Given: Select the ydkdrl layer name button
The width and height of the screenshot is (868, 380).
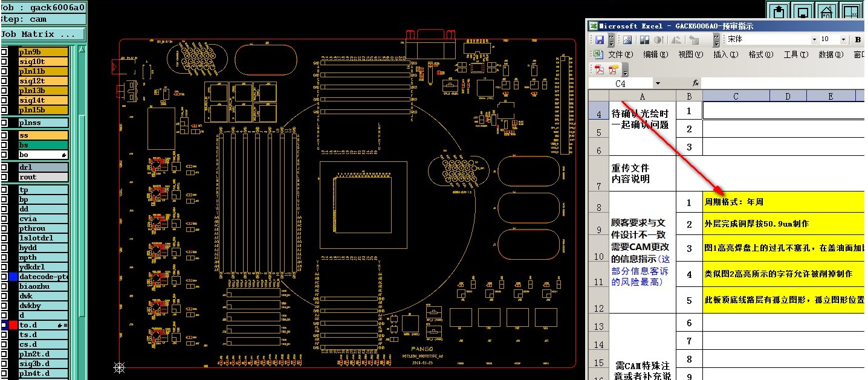Looking at the screenshot, I should (43, 267).
